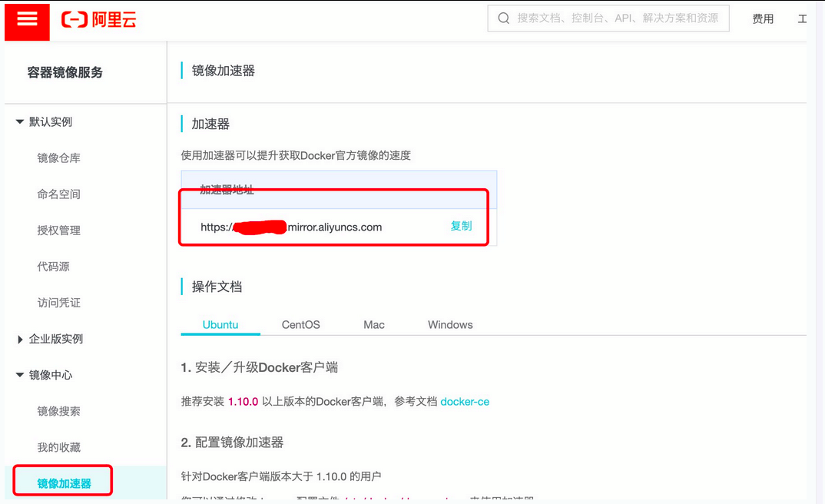Open the red hamburger menu
Screen dimensions: 825x504
27,21
